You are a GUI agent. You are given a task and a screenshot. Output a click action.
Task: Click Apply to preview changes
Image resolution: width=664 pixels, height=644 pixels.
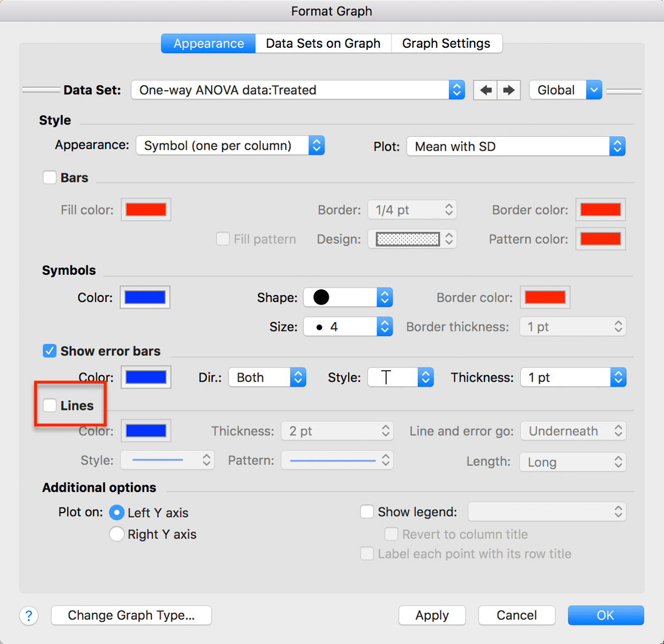click(432, 616)
